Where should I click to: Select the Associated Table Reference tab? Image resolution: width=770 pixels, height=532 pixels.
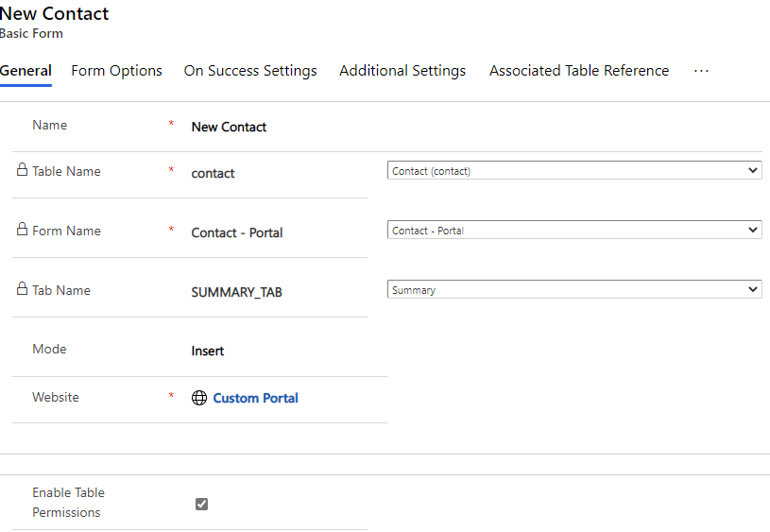[578, 71]
